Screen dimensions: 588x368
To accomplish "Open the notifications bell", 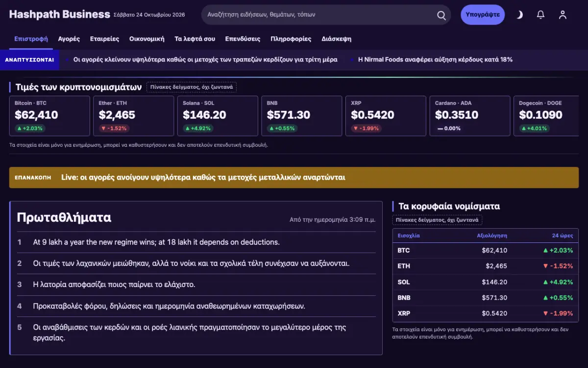I will pos(540,15).
